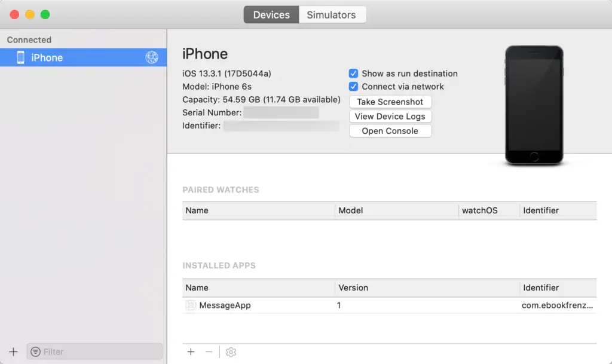Click the green zoom window button

45,14
